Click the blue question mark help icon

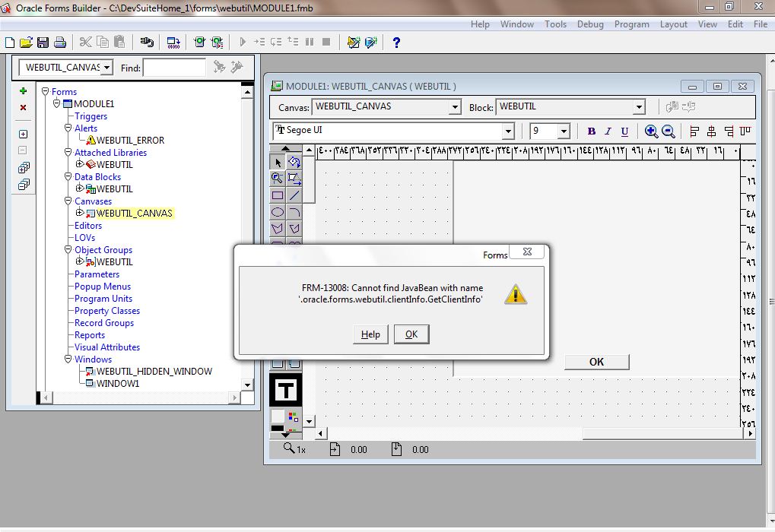[396, 43]
